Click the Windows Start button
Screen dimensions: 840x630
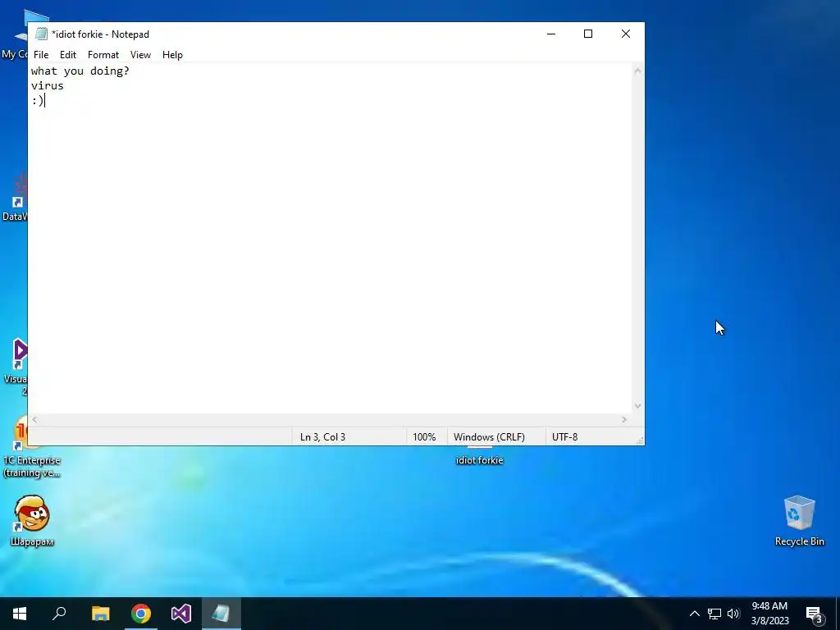[20, 614]
